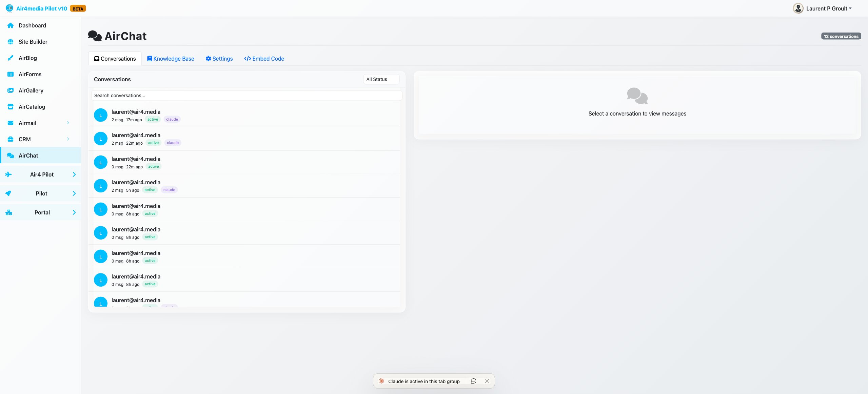Open AirBlog from the sidebar
Viewport: 868px width, 394px height.
pyautogui.click(x=27, y=58)
